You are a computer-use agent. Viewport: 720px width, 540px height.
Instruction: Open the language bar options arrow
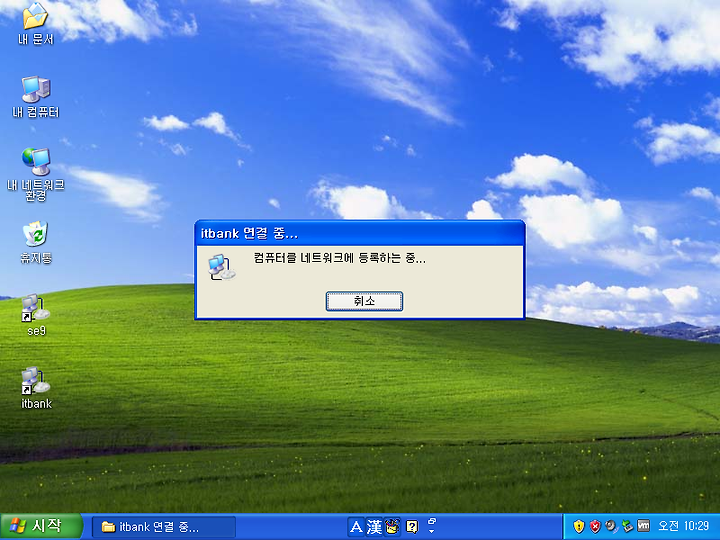pos(432,531)
